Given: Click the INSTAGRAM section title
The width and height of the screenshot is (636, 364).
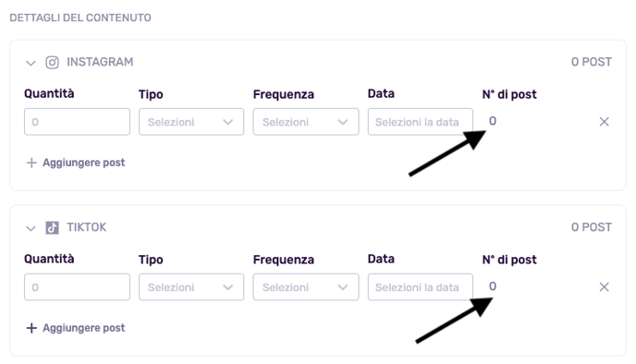Looking at the screenshot, I should [x=100, y=62].
